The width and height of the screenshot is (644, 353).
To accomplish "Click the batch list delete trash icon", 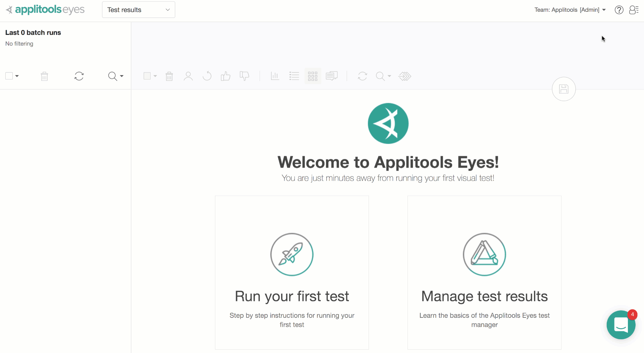I will point(44,76).
